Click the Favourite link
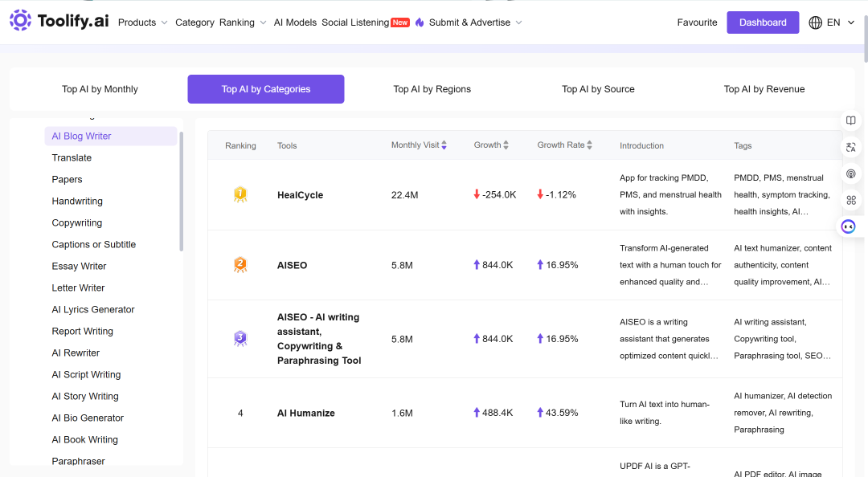The height and width of the screenshot is (477, 868). pos(697,22)
